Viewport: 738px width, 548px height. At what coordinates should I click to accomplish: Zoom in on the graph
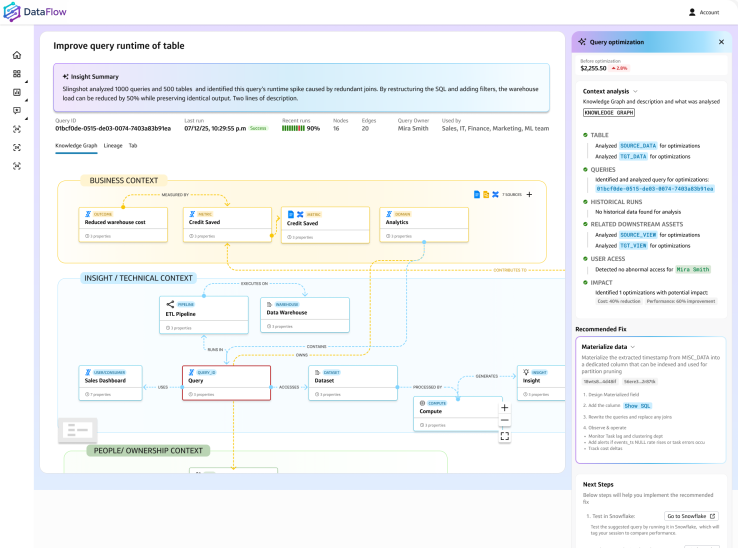(505, 408)
